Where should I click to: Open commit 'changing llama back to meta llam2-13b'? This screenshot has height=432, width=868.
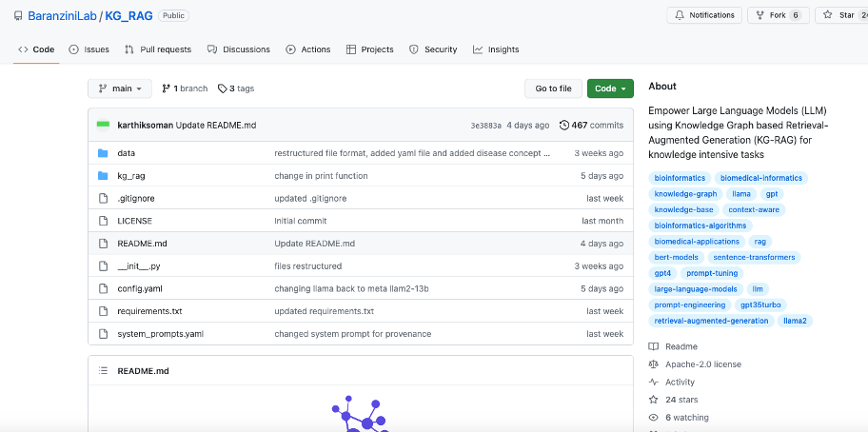coord(352,288)
